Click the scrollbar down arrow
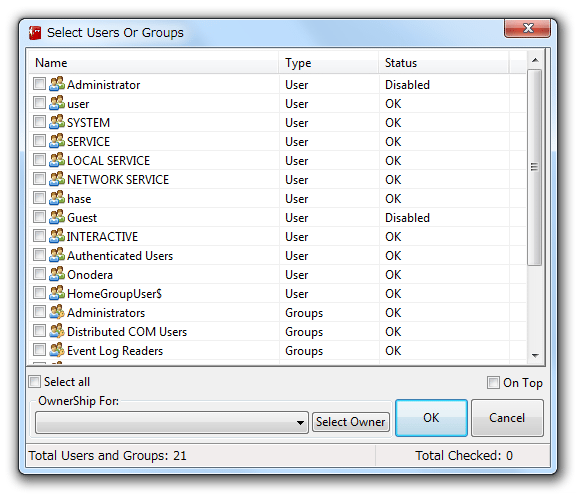 [535, 356]
